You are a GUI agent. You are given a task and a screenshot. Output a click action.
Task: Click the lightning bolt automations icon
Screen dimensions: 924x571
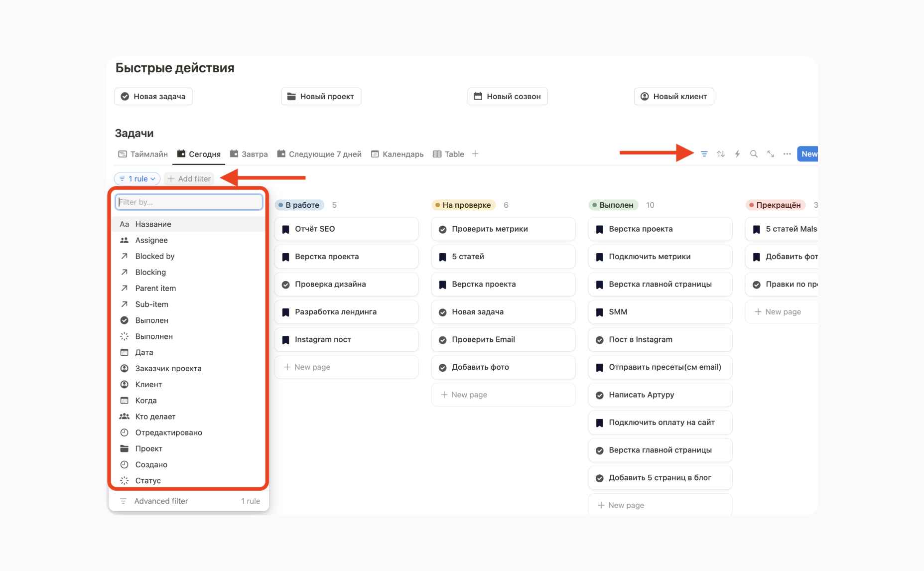tap(737, 154)
